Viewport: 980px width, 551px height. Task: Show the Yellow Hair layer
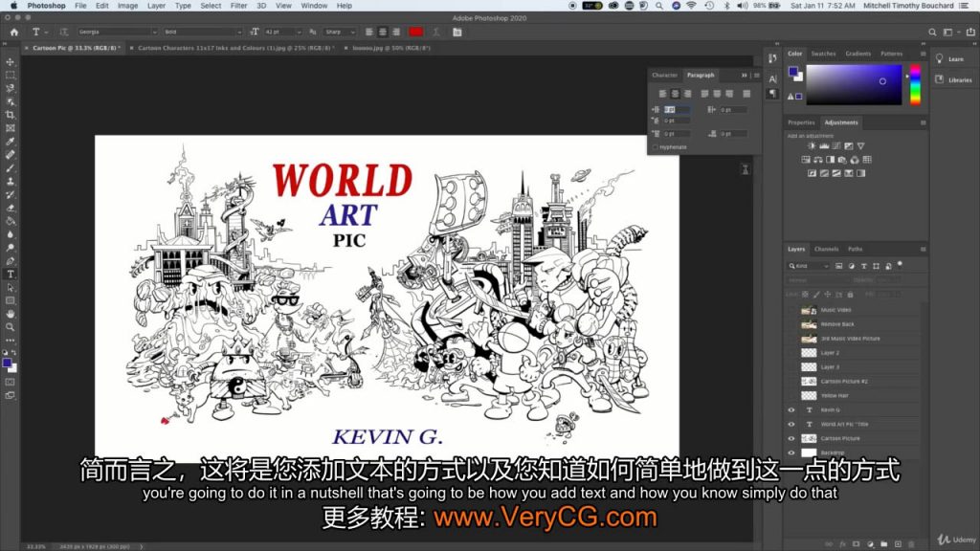(x=791, y=395)
